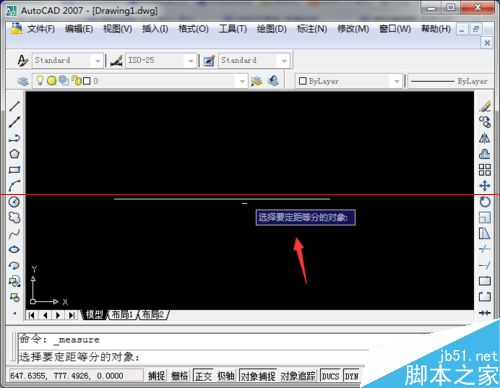This screenshot has width=500, height=388.
Task: Select the Rectangle tool
Action: tap(14, 170)
